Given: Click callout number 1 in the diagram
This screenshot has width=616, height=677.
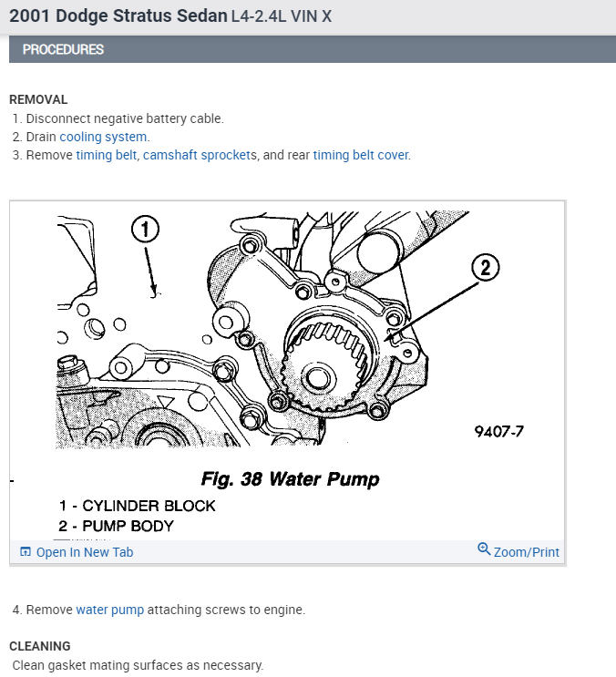Looking at the screenshot, I should click(x=146, y=230).
